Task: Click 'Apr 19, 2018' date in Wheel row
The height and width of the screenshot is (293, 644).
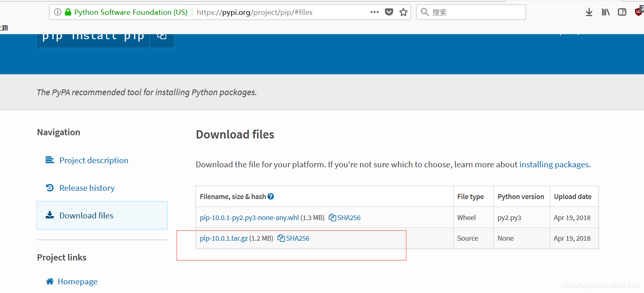Action: click(x=572, y=218)
